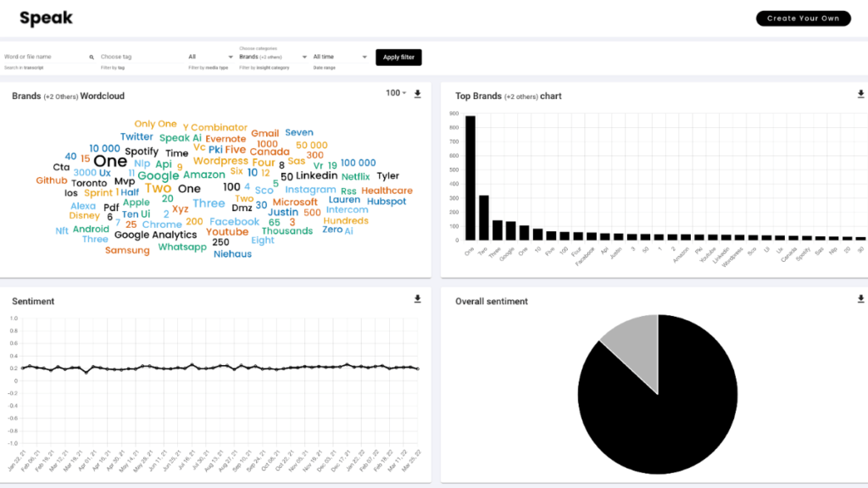Open the All media type dropdown
Viewport: 868px width, 488px height.
pyautogui.click(x=210, y=57)
